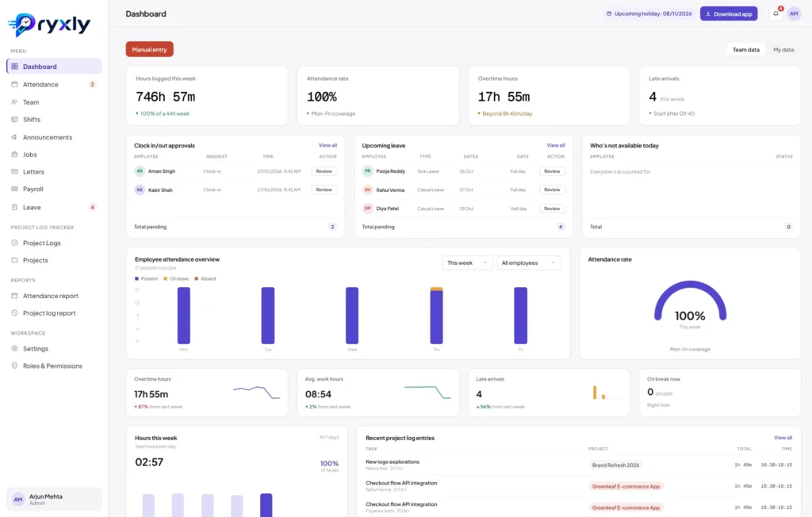Click the upcoming holiday calendar icon

pyautogui.click(x=609, y=13)
